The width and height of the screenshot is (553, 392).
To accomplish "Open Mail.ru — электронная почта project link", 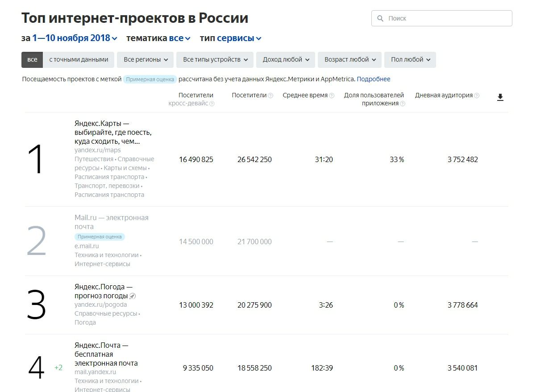I will click(x=112, y=222).
